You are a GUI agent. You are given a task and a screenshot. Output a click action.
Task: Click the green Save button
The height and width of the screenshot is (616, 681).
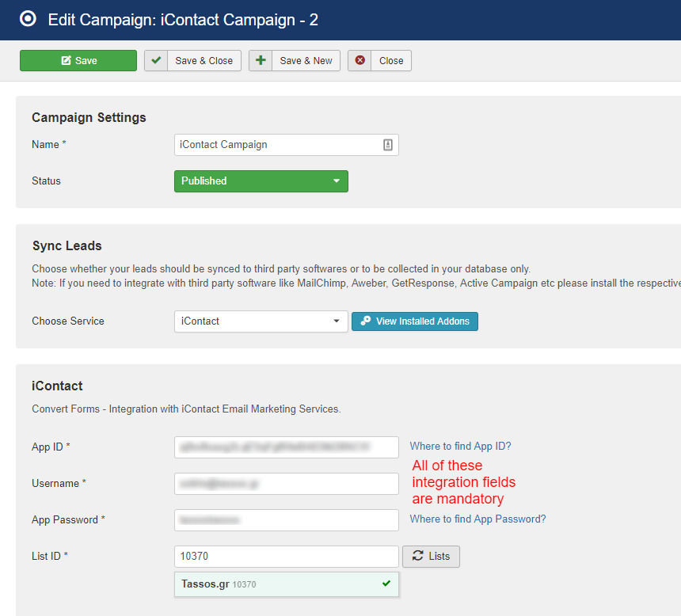pyautogui.click(x=78, y=60)
